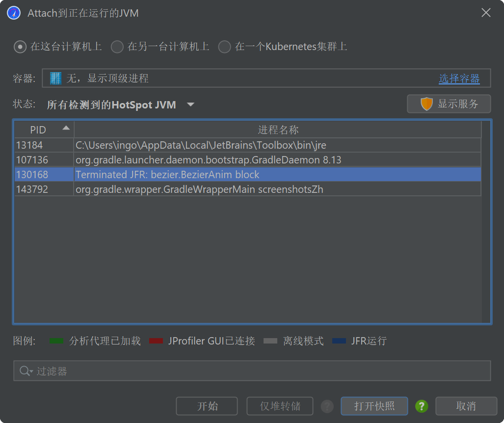Click the gray 离线模式 legend swatch
504x423 pixels.
click(x=270, y=341)
